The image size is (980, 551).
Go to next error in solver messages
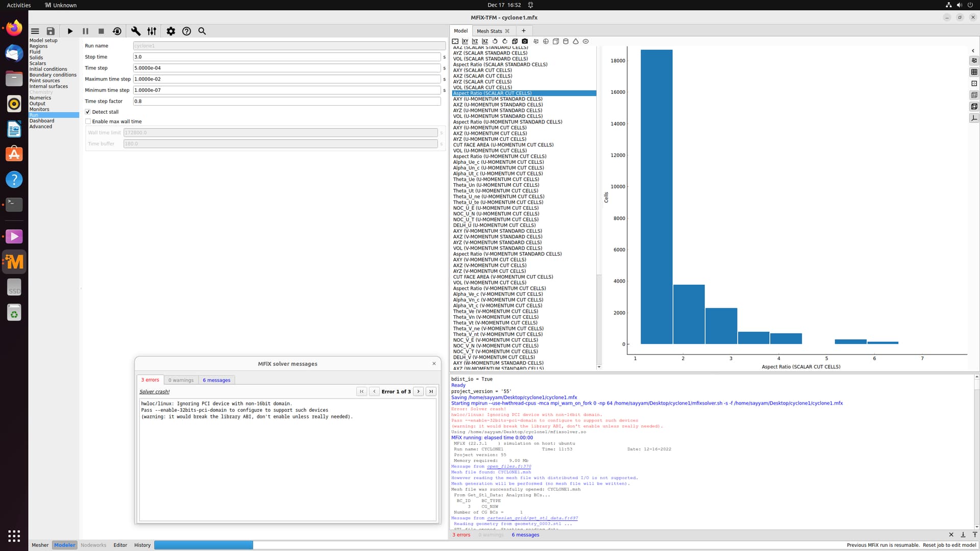point(419,391)
